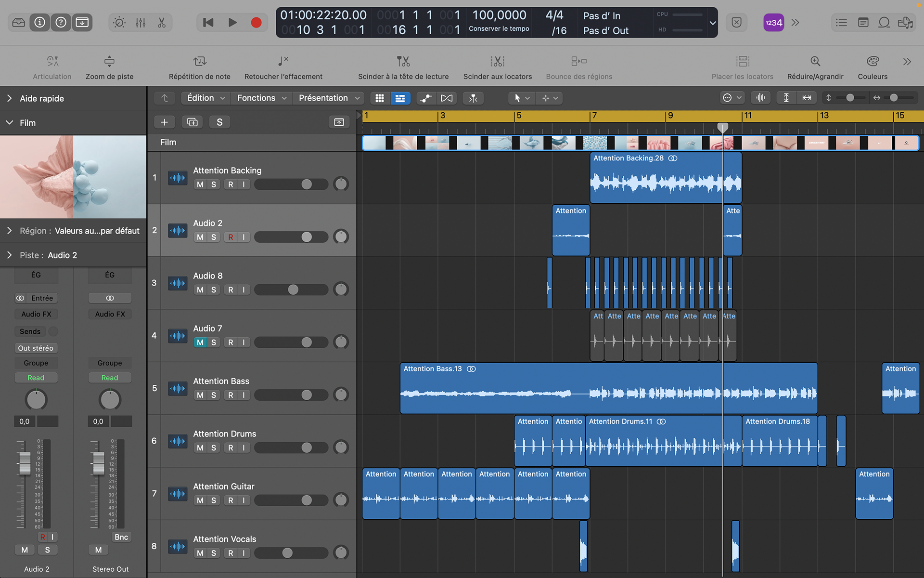This screenshot has width=924, height=578.
Task: Click the Record button in transport
Action: (x=256, y=23)
